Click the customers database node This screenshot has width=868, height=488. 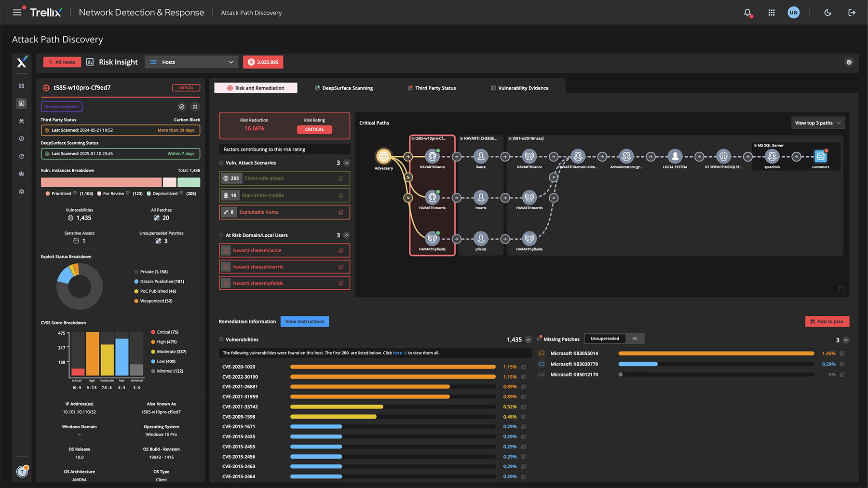(820, 156)
